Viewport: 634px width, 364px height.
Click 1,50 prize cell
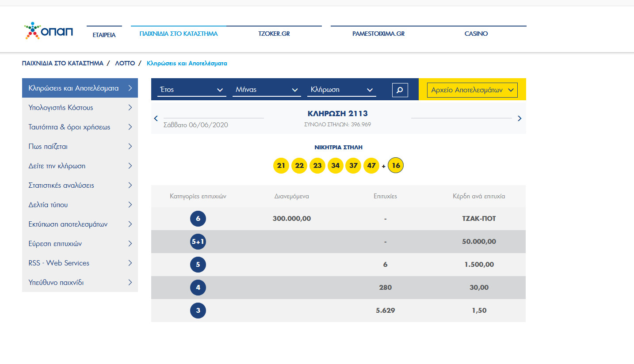pyautogui.click(x=479, y=311)
